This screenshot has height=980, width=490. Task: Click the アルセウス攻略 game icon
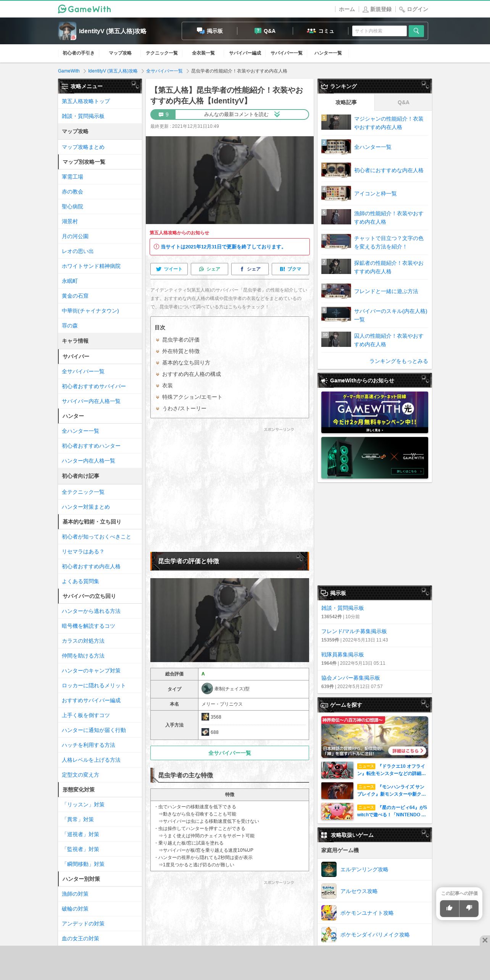click(329, 891)
